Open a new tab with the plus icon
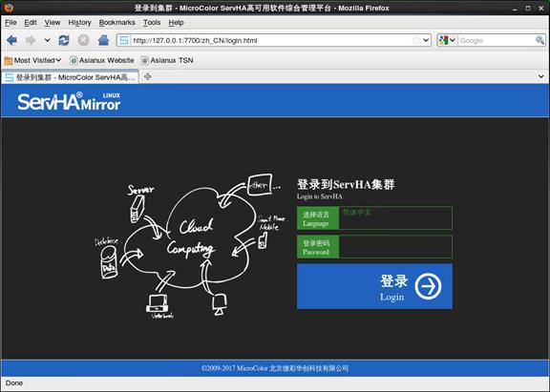The image size is (550, 392). pos(147,76)
